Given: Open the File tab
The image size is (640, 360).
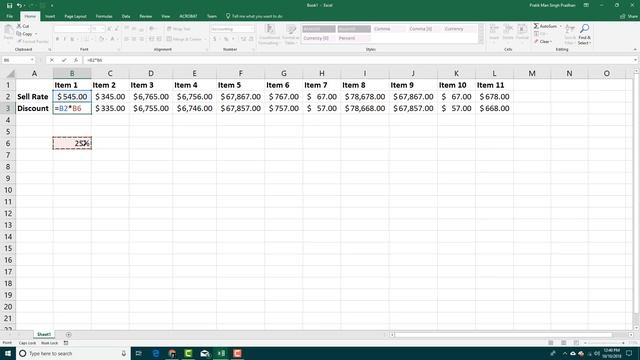Looking at the screenshot, I should click(10, 16).
